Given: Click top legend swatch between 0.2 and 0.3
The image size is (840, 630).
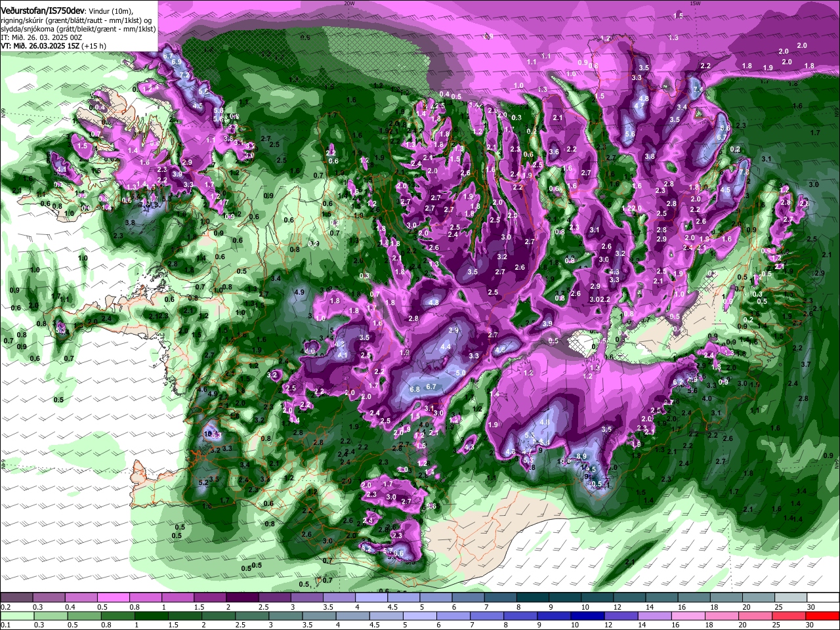Looking at the screenshot, I should pos(16,598).
